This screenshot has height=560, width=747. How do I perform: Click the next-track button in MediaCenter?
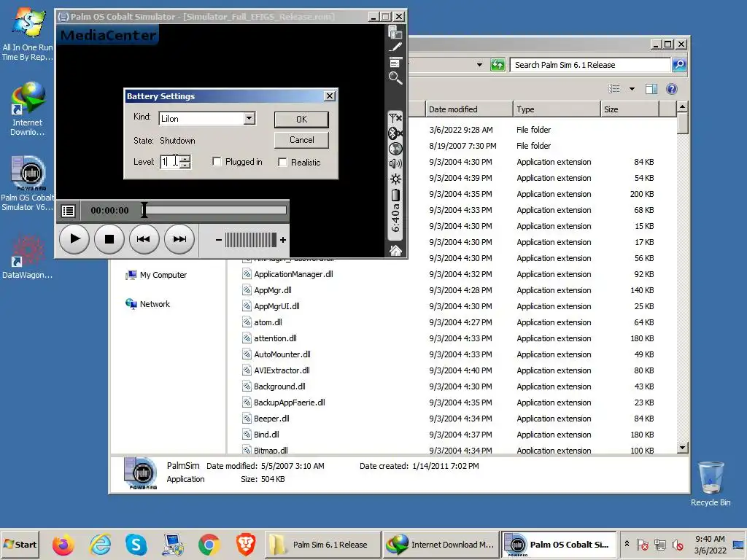179,239
